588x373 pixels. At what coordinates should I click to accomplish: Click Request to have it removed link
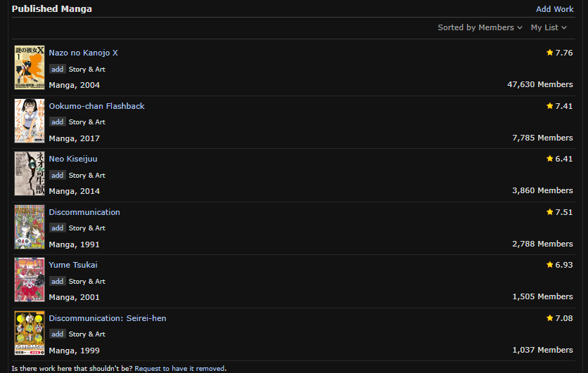pyautogui.click(x=180, y=369)
